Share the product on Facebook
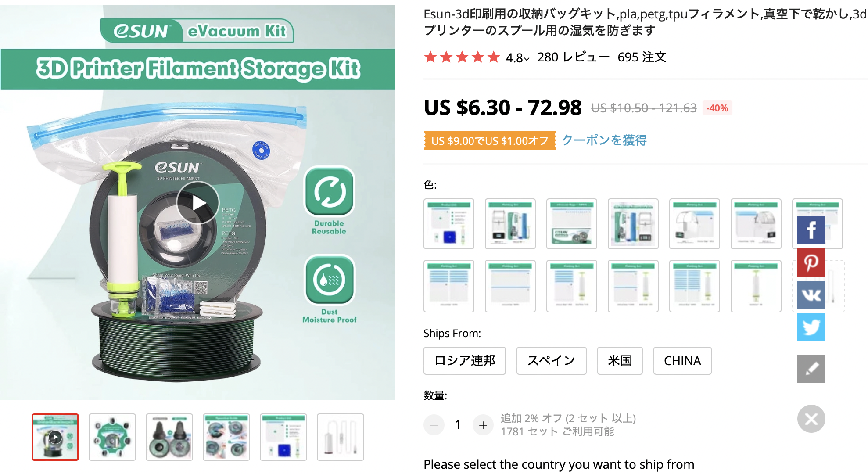Viewport: 868px width, 474px height. pos(811,230)
